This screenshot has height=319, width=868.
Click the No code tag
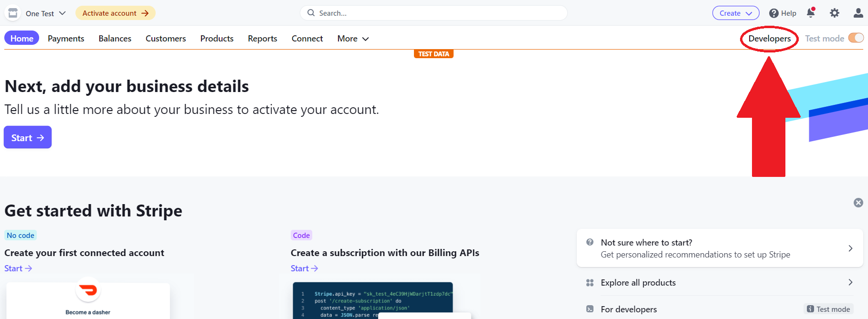pos(21,235)
